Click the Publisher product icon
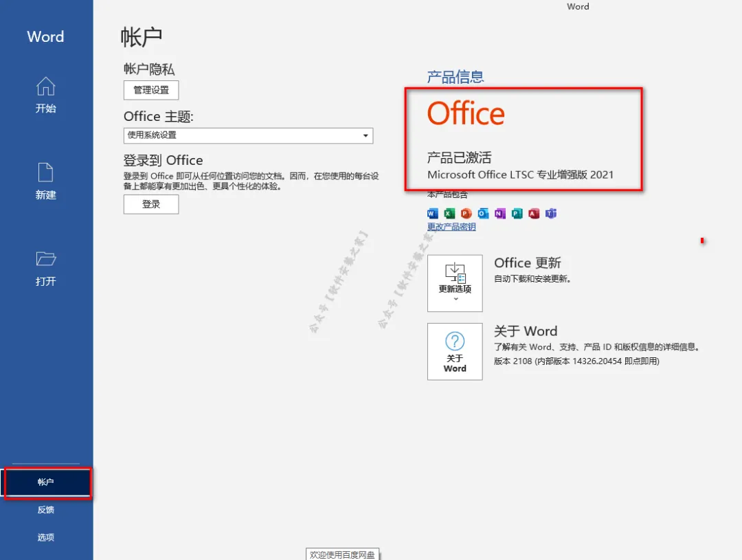Viewport: 742px width, 560px height. (x=517, y=214)
